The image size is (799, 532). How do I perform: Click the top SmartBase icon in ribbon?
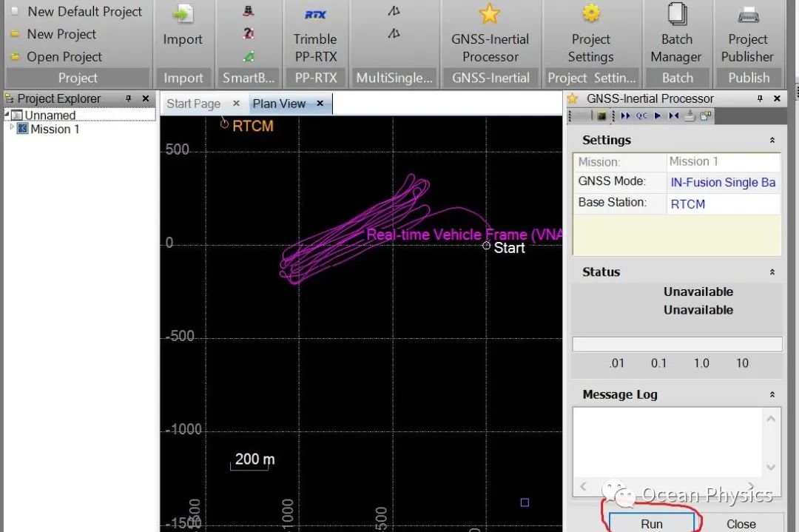click(249, 12)
